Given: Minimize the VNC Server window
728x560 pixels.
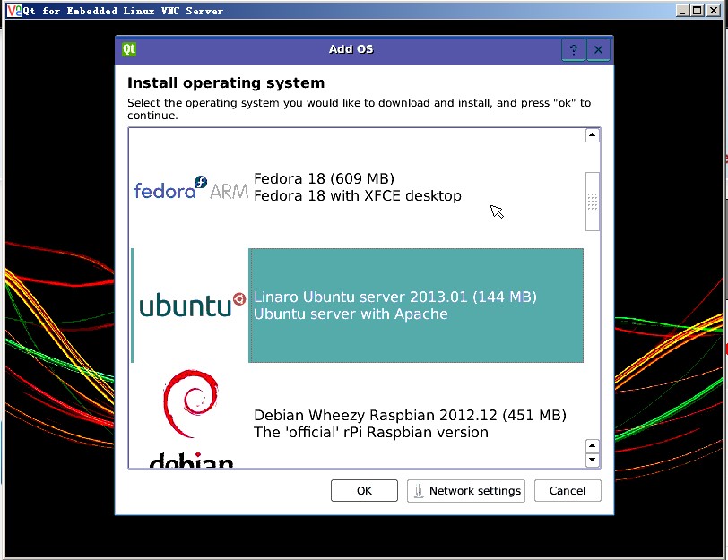Looking at the screenshot, I should pyautogui.click(x=681, y=10).
